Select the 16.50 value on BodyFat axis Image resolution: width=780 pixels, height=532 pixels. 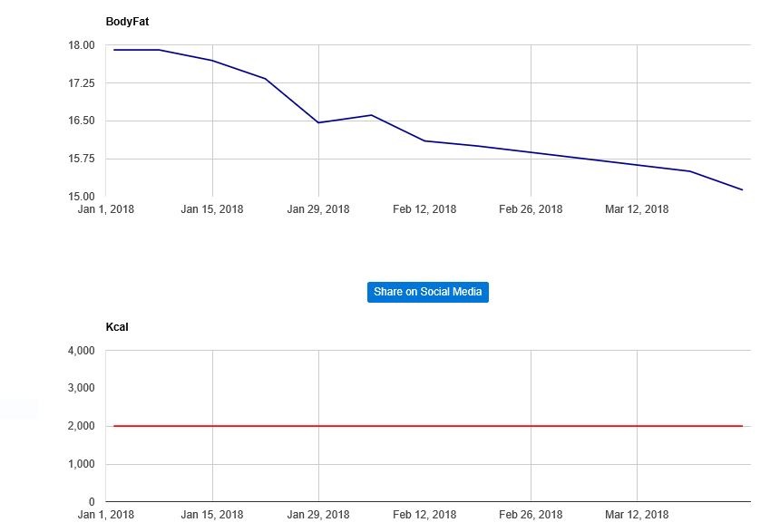pyautogui.click(x=82, y=121)
